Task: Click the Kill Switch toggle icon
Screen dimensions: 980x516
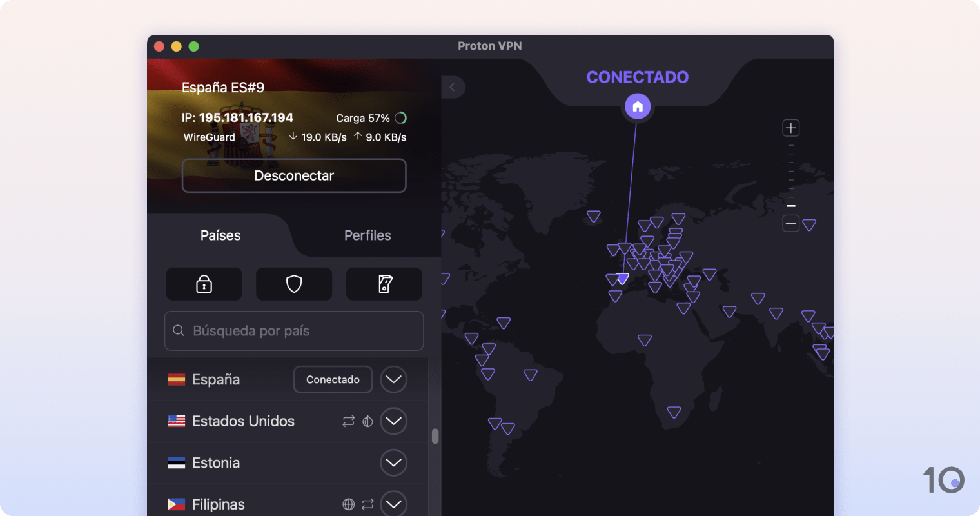Action: [384, 284]
